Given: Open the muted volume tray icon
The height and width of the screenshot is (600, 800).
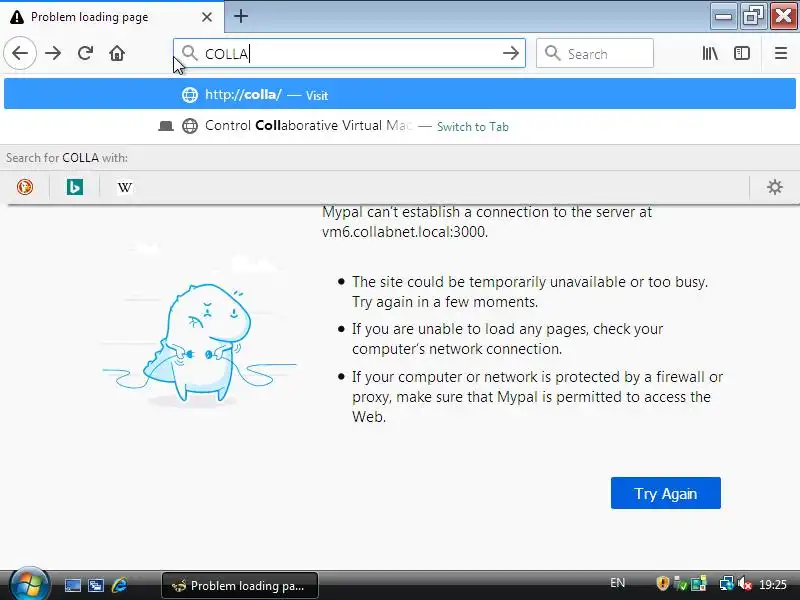Looking at the screenshot, I should point(744,584).
